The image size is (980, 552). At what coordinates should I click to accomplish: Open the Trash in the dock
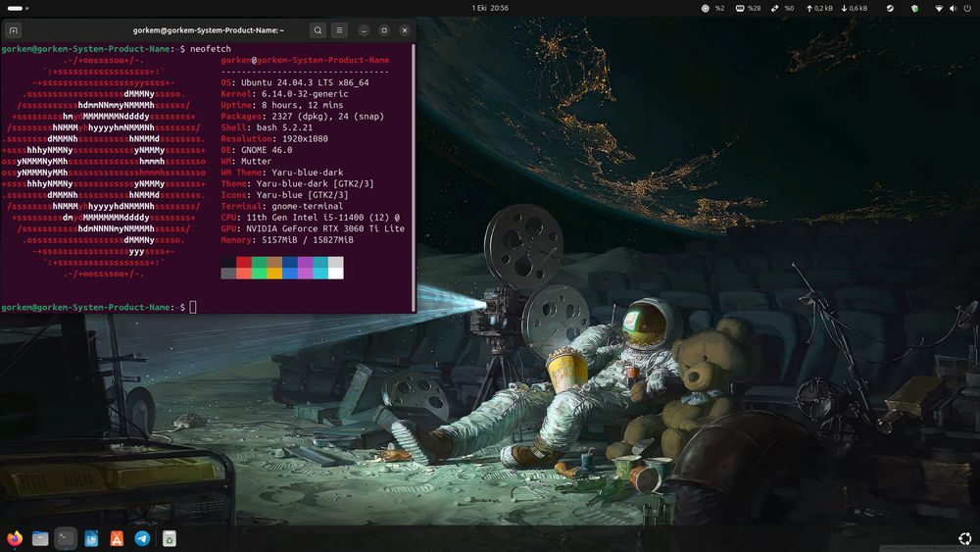pos(169,537)
